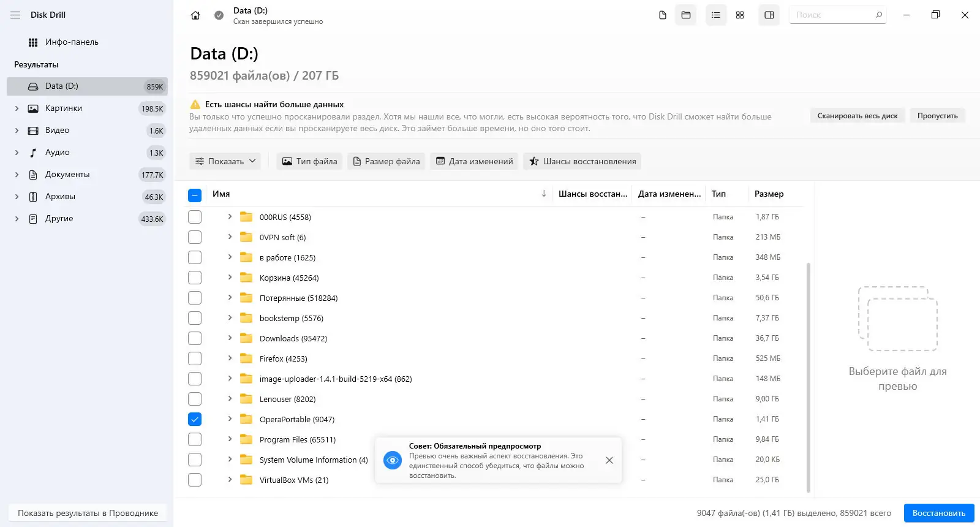Switch to the file view icon

(662, 15)
